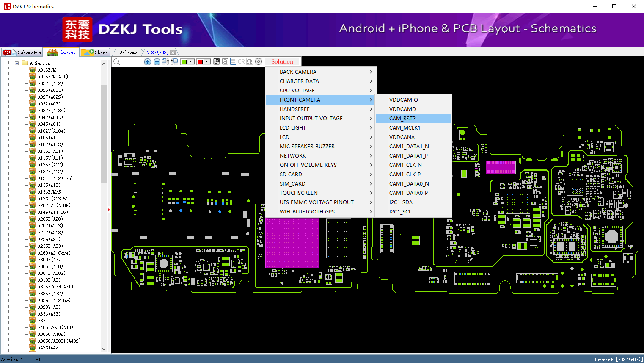Click the DZKJ red logo in the banner

coord(77,30)
